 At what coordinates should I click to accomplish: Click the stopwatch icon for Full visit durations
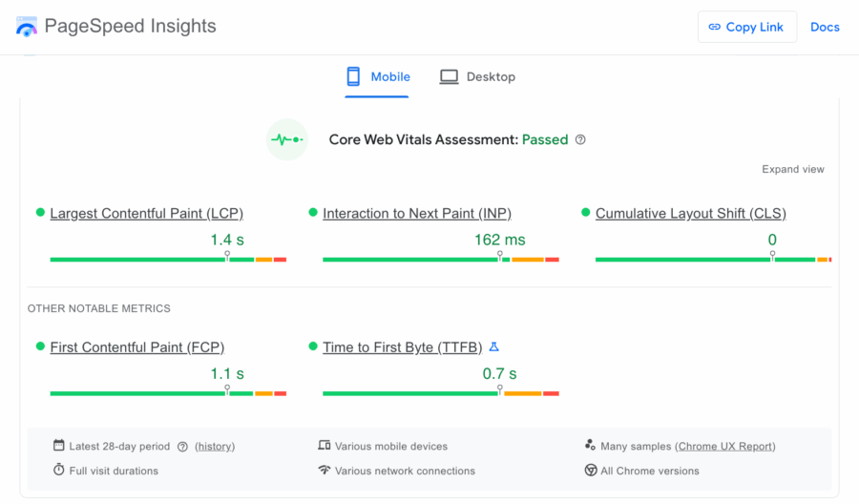[58, 470]
